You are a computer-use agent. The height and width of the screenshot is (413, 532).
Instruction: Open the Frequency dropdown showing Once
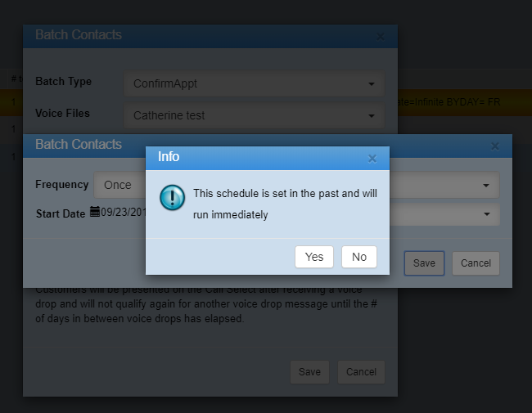119,185
